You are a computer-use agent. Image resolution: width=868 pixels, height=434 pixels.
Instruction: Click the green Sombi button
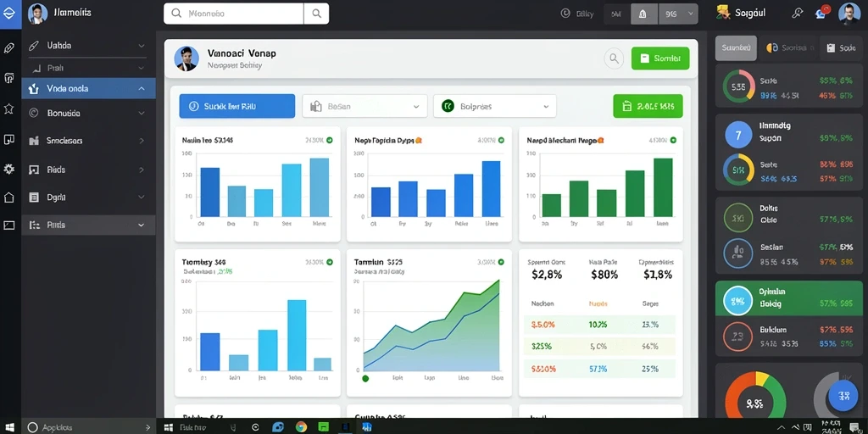click(x=660, y=58)
